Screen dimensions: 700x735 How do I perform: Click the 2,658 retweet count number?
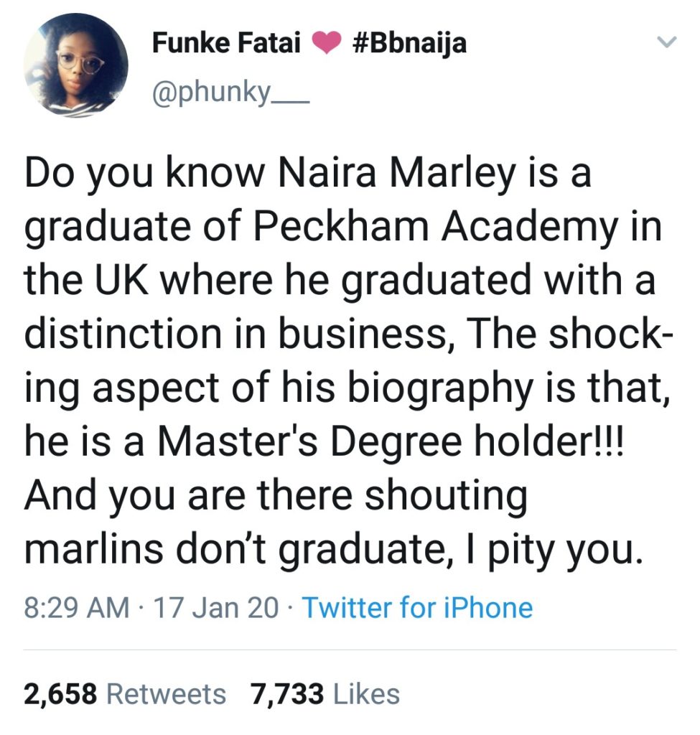coord(60,694)
